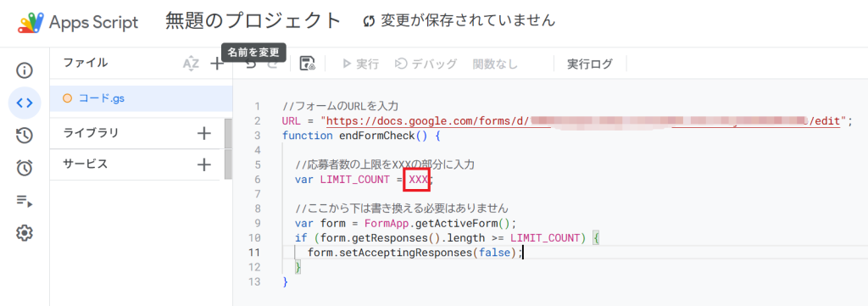Screen dimensions: 868x306
Task: Open project history icon in sidebar
Action: pos(25,136)
